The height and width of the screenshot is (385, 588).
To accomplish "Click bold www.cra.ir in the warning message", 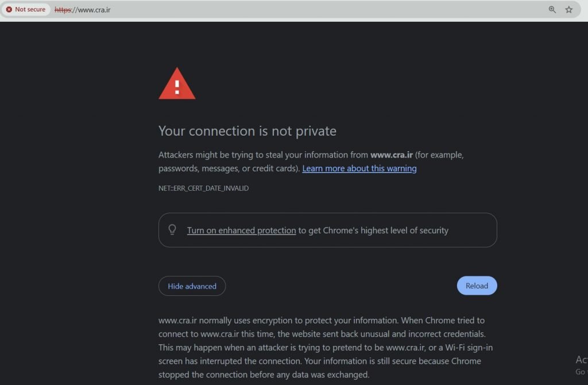I will 391,155.
